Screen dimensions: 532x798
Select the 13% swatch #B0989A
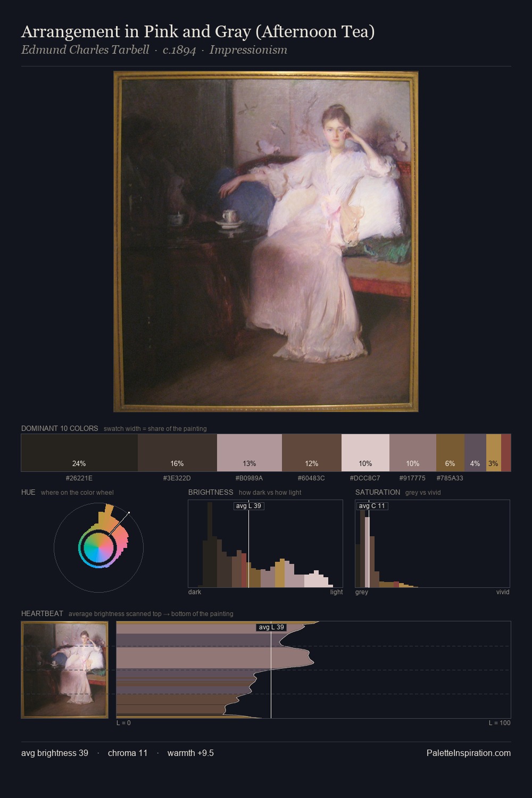250,453
